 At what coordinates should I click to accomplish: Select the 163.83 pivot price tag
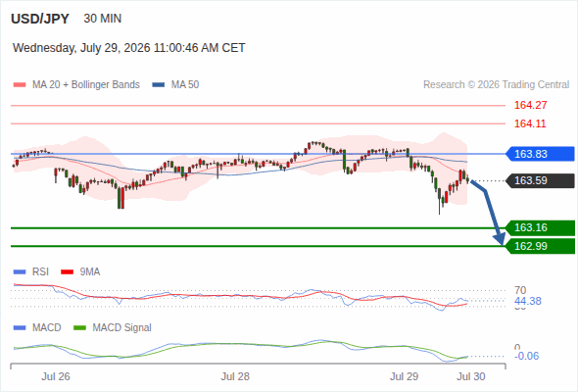pos(540,154)
